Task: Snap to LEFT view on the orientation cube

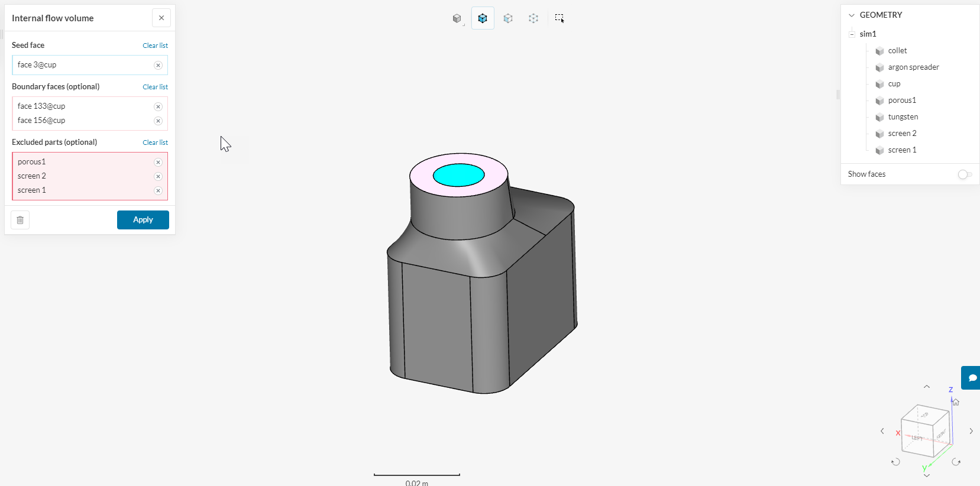Action: point(917,438)
